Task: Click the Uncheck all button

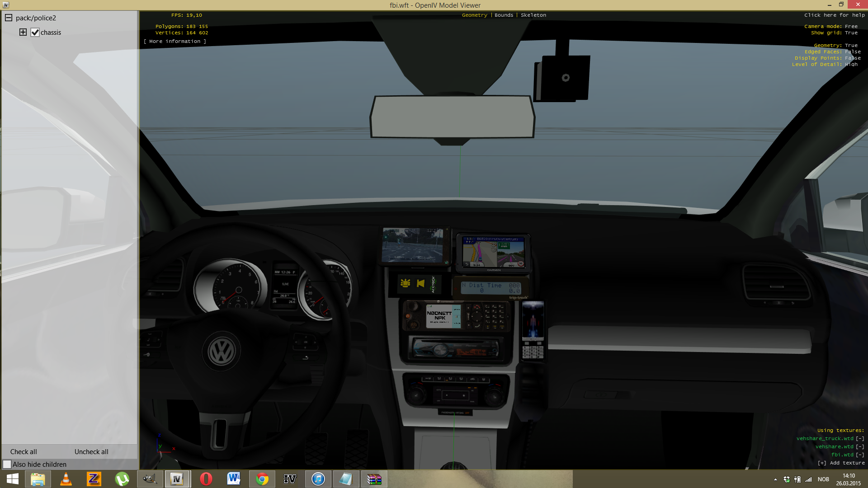Action: tap(91, 451)
